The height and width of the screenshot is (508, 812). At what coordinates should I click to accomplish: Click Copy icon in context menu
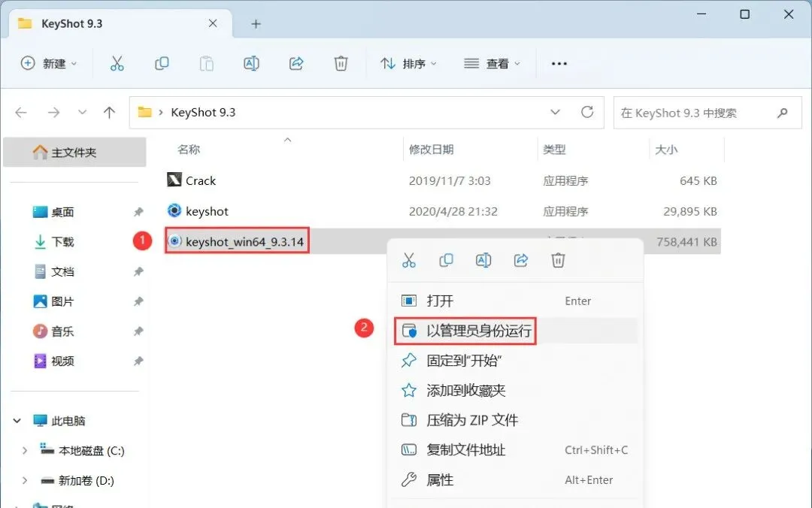click(x=446, y=260)
